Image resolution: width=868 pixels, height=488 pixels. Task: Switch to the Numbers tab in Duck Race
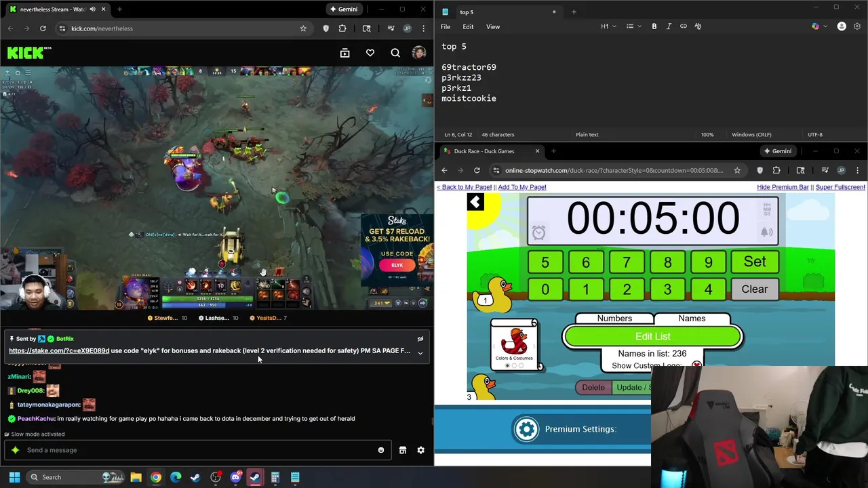click(x=614, y=319)
